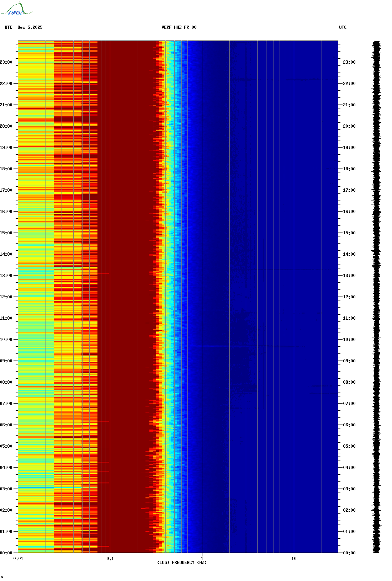Image resolution: width=392 pixels, height=581 pixels.
Task: Select the 23:00 tick on left time axis
Action: (6, 62)
